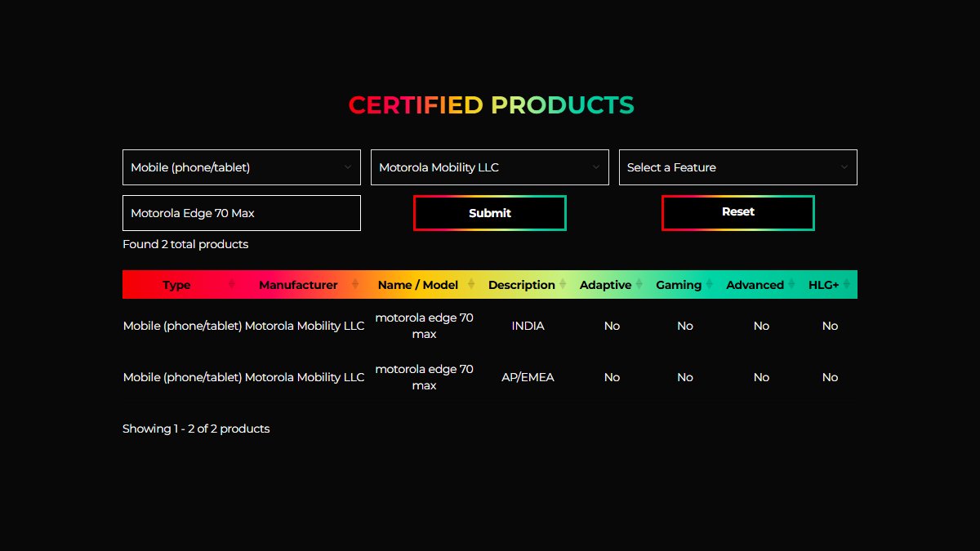Click the Reset button

pyautogui.click(x=738, y=213)
